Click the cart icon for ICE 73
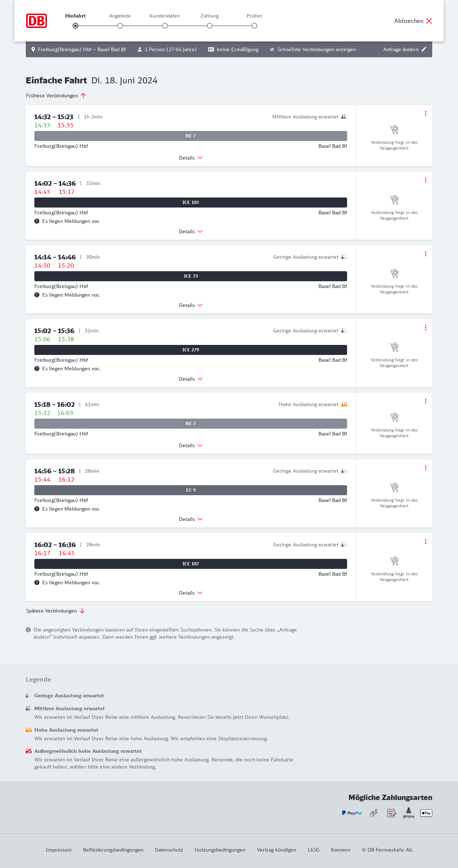This screenshot has width=458, height=868. pyautogui.click(x=394, y=273)
